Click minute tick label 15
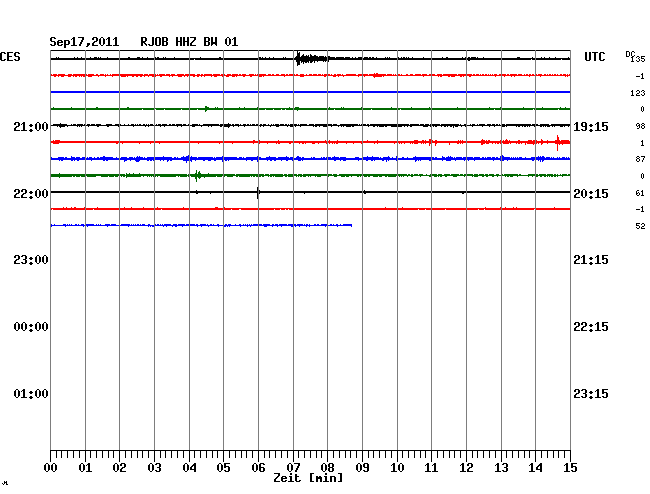 (x=570, y=468)
